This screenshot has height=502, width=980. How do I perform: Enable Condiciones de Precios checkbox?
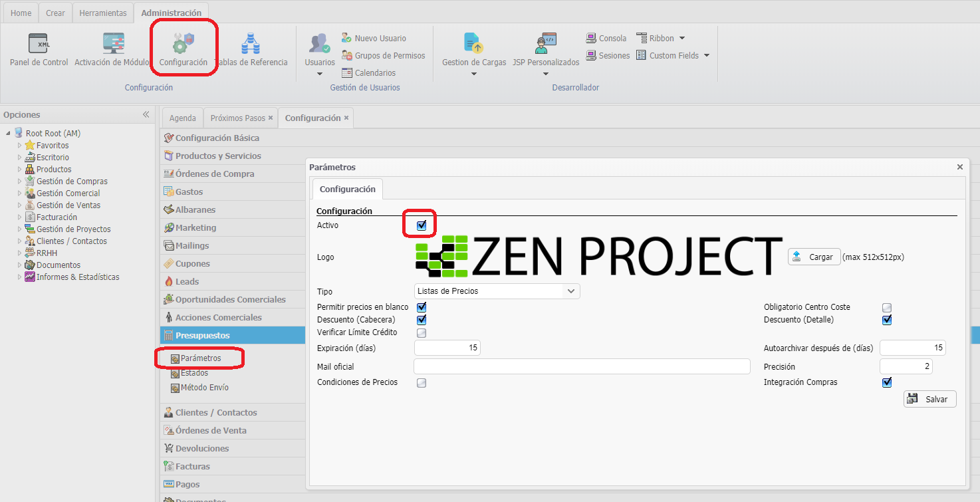(x=421, y=383)
